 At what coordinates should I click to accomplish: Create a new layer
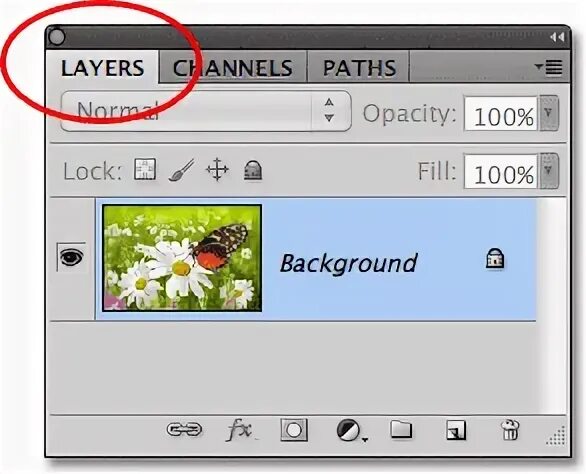(456, 430)
